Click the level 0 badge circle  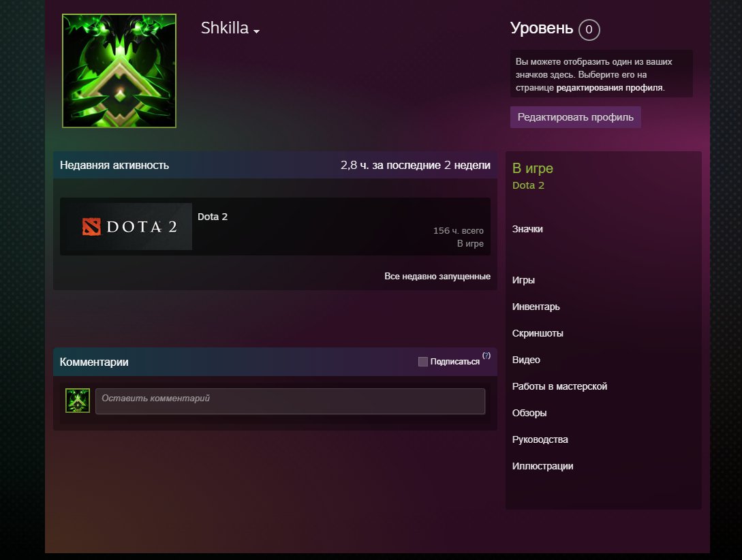[x=589, y=30]
